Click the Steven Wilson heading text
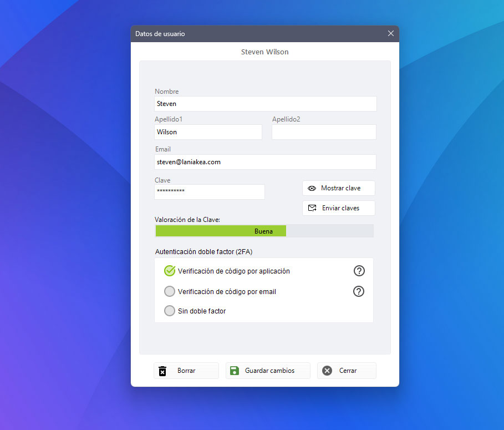The height and width of the screenshot is (430, 504). 265,52
